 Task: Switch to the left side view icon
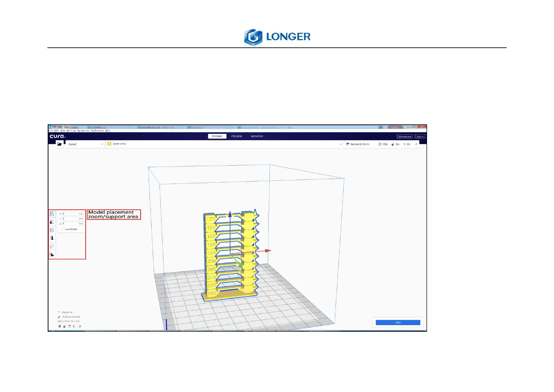[x=74, y=327]
